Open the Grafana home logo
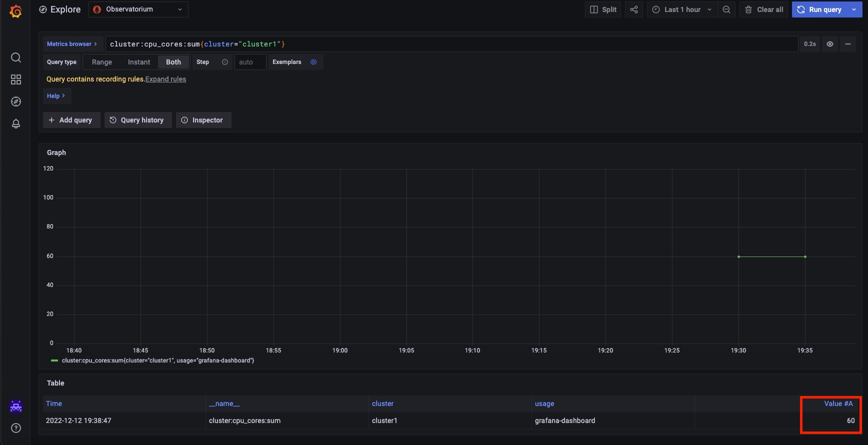Image resolution: width=868 pixels, height=445 pixels. pos(16,11)
